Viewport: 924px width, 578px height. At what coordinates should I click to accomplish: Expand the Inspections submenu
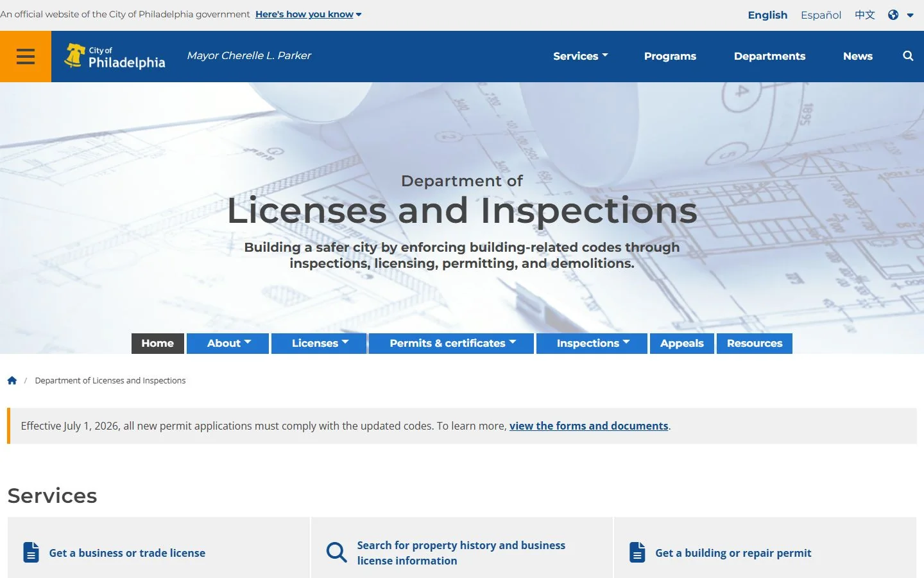[593, 343]
